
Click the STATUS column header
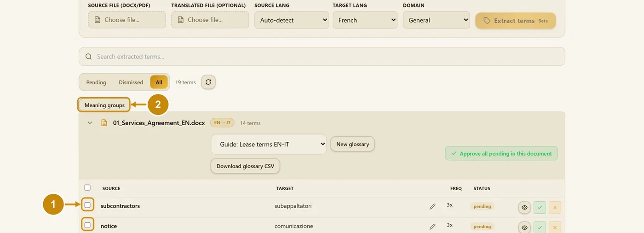coord(482,188)
